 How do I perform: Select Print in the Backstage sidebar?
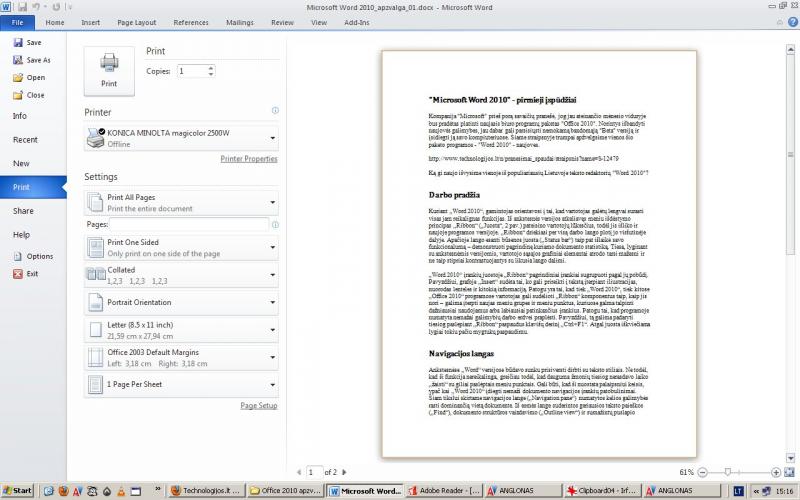33,187
